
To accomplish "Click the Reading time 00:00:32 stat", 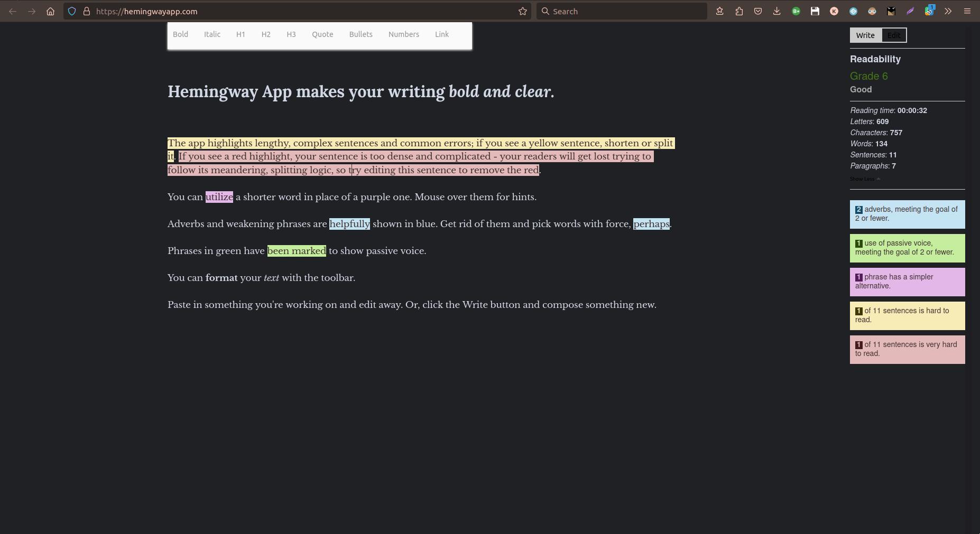I will pyautogui.click(x=888, y=110).
